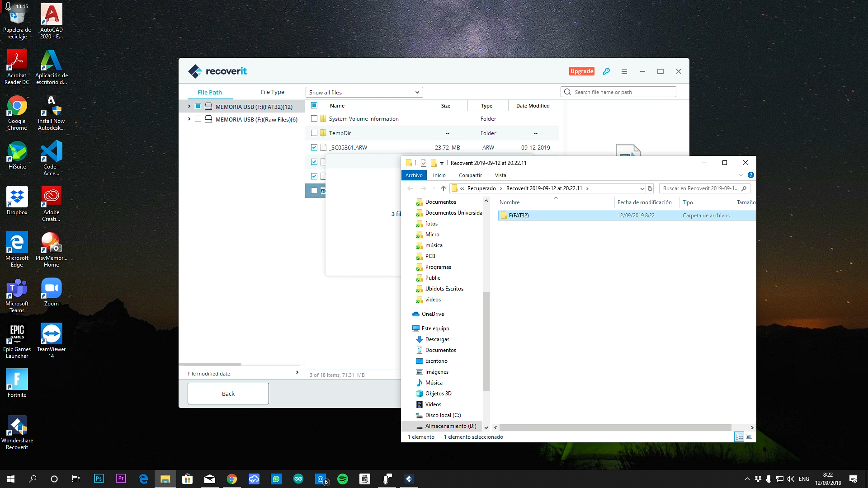Open the Inicio ribbon tab
The height and width of the screenshot is (488, 868).
pos(439,175)
